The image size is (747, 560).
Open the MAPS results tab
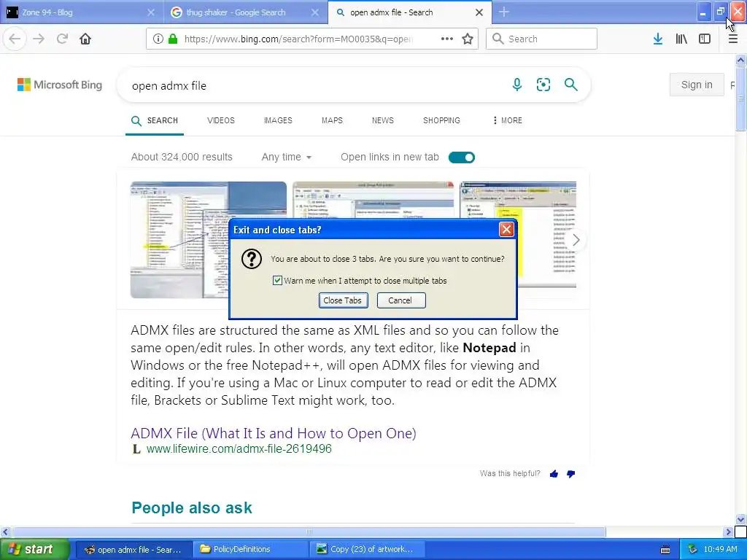(332, 120)
